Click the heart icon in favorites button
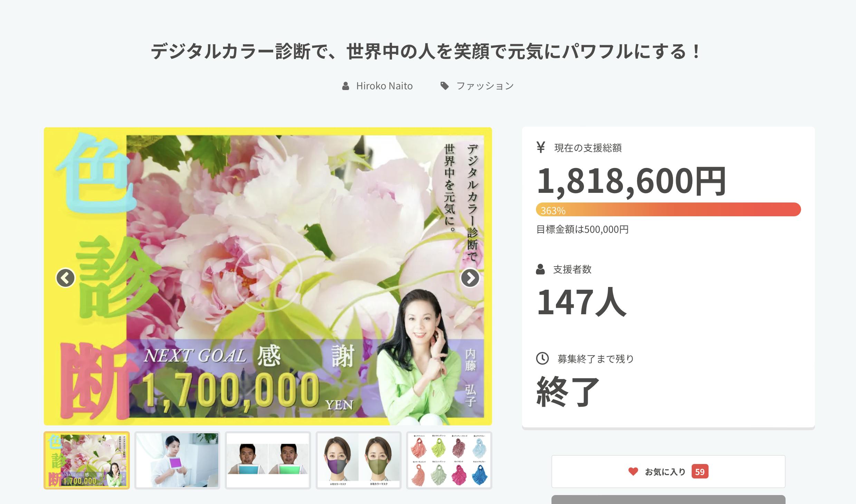The width and height of the screenshot is (856, 504). point(633,471)
